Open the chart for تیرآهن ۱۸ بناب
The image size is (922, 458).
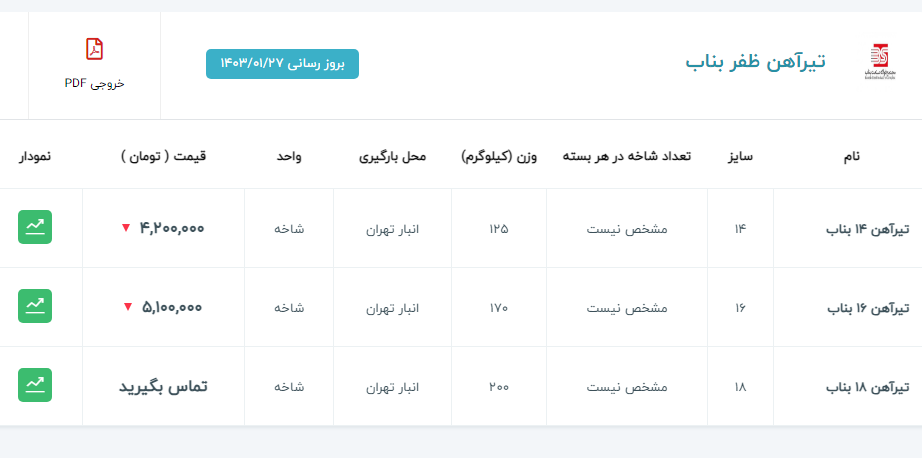tap(35, 385)
